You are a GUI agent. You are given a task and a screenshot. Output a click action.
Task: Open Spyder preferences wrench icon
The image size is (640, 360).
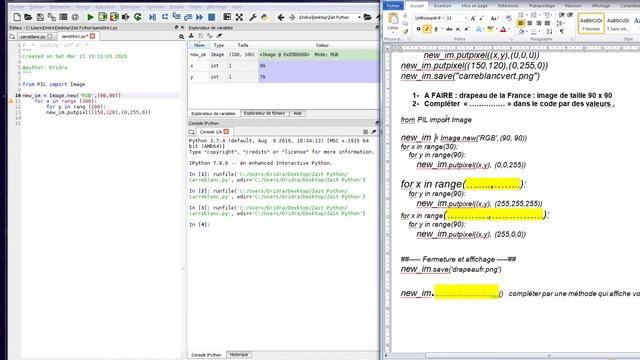coord(253,17)
